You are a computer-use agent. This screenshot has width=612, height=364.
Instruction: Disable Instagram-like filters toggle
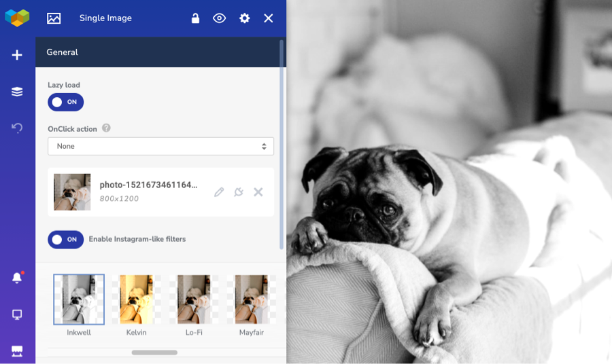[x=65, y=239]
